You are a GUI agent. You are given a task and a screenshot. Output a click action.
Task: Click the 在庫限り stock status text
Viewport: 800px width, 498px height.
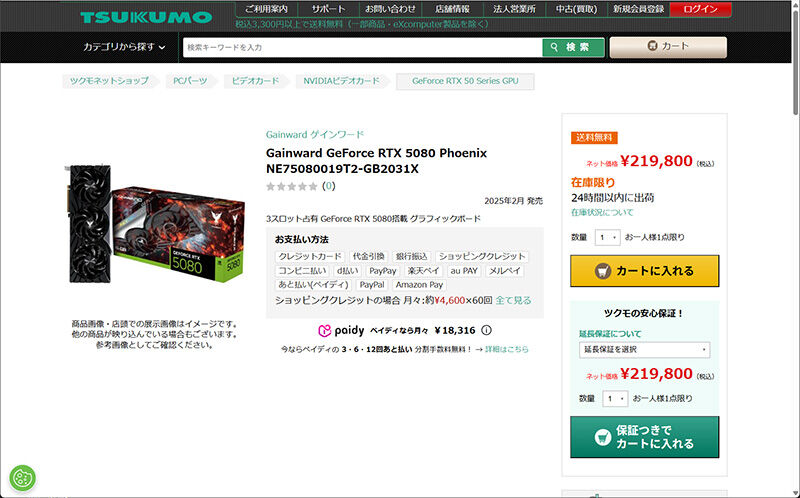pyautogui.click(x=593, y=183)
